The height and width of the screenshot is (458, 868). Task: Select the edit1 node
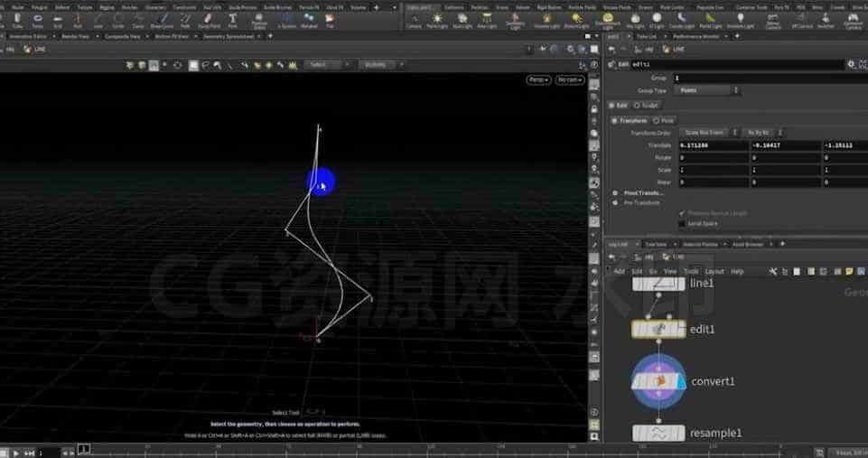click(658, 330)
